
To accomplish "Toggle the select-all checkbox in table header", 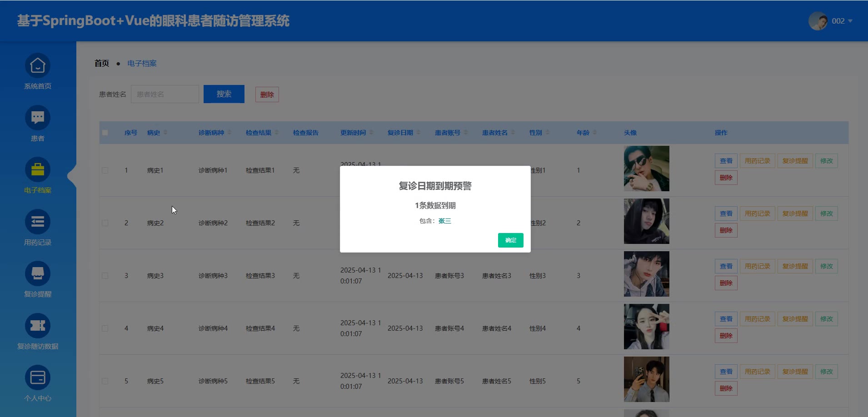I will tap(105, 133).
